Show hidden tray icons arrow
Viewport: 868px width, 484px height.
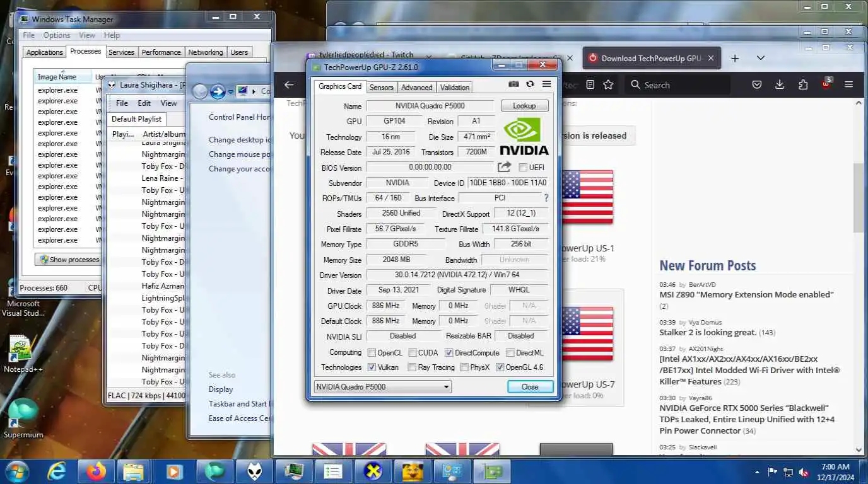tap(758, 471)
